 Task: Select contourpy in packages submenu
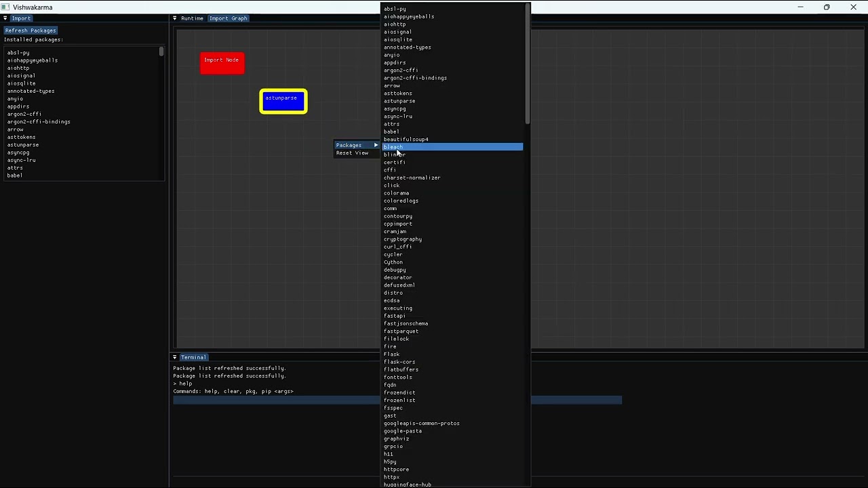[x=452, y=216]
